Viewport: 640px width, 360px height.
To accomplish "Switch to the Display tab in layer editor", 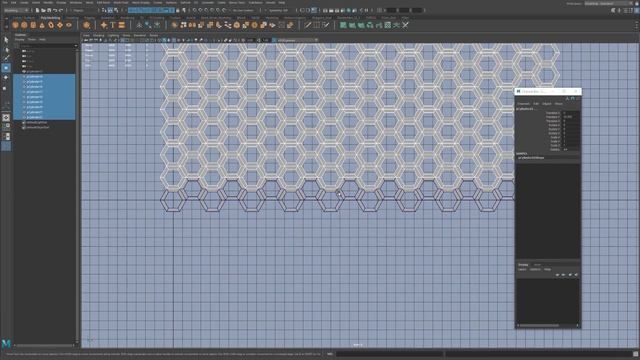I will tap(523, 264).
